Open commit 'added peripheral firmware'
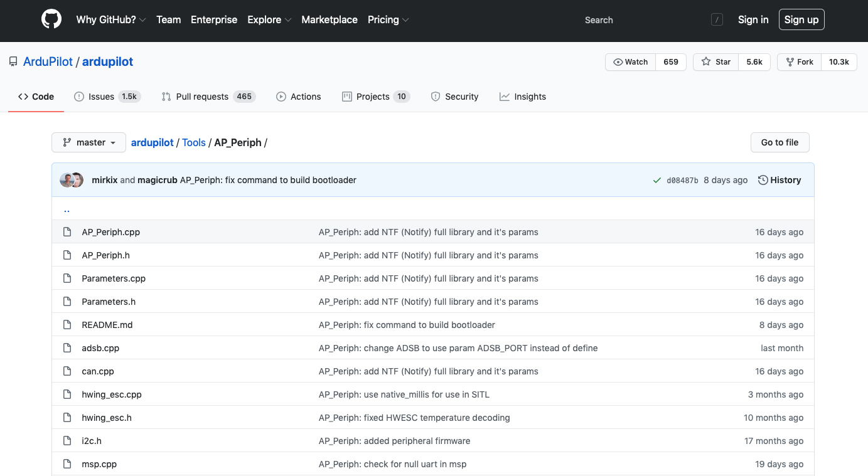Screen dimensions: 868x476 pyautogui.click(x=395, y=441)
